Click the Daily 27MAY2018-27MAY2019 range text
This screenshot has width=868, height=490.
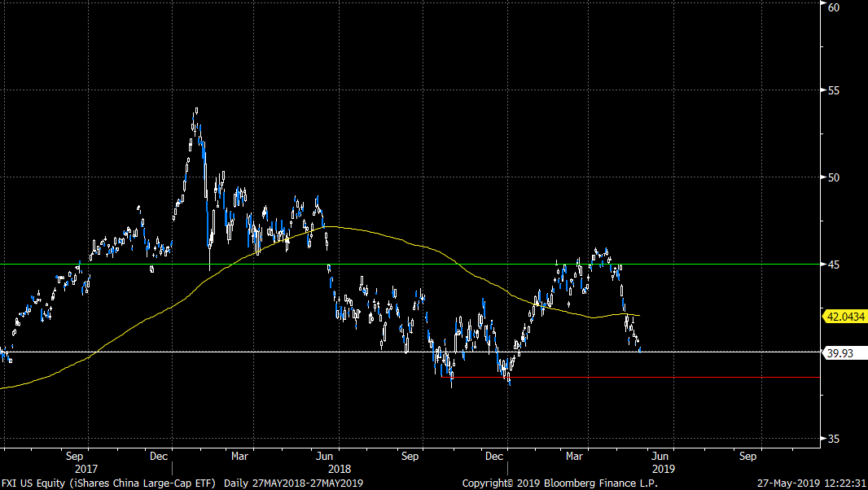[x=293, y=483]
